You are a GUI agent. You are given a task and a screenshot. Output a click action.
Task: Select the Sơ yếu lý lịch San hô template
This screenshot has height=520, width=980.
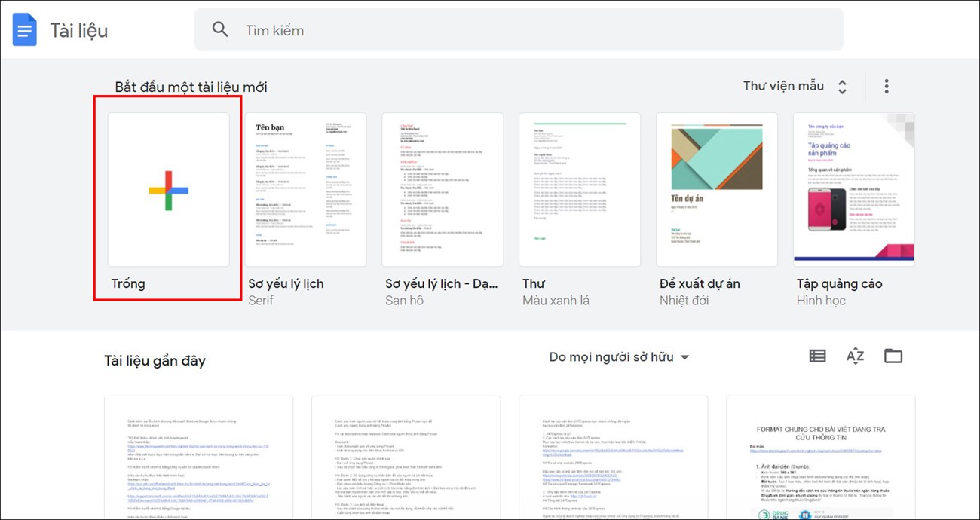tap(443, 190)
